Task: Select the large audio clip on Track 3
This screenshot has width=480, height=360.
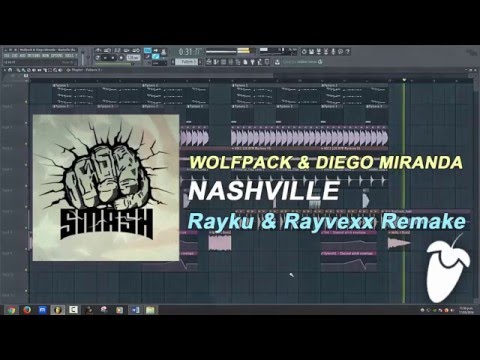Action: point(310,136)
